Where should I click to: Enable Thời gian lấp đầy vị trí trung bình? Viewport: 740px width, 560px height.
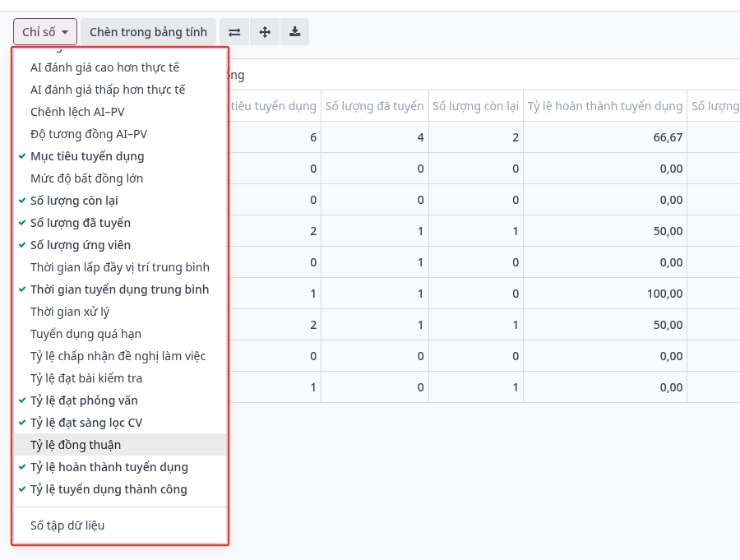(x=120, y=267)
